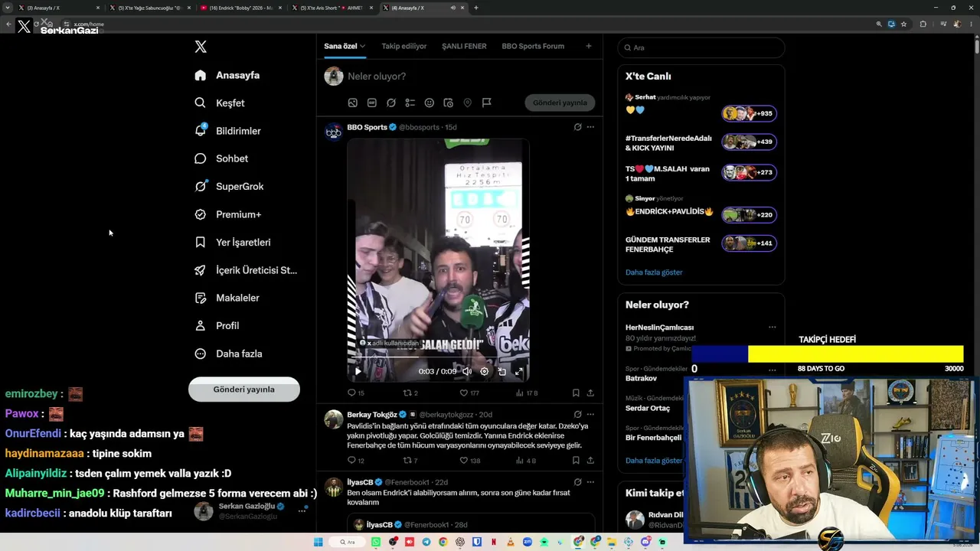This screenshot has height=551, width=980.
Task: Add a GIF to the post
Action: tap(371, 103)
